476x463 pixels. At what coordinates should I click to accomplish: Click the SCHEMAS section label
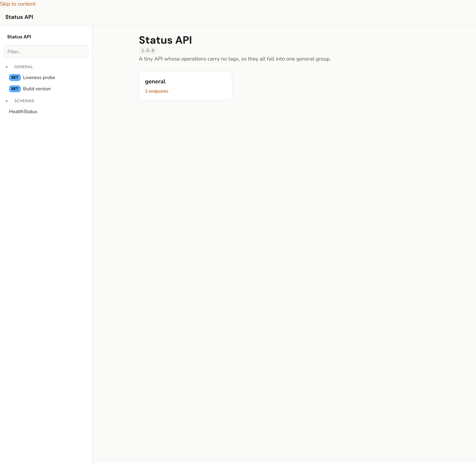coord(24,101)
